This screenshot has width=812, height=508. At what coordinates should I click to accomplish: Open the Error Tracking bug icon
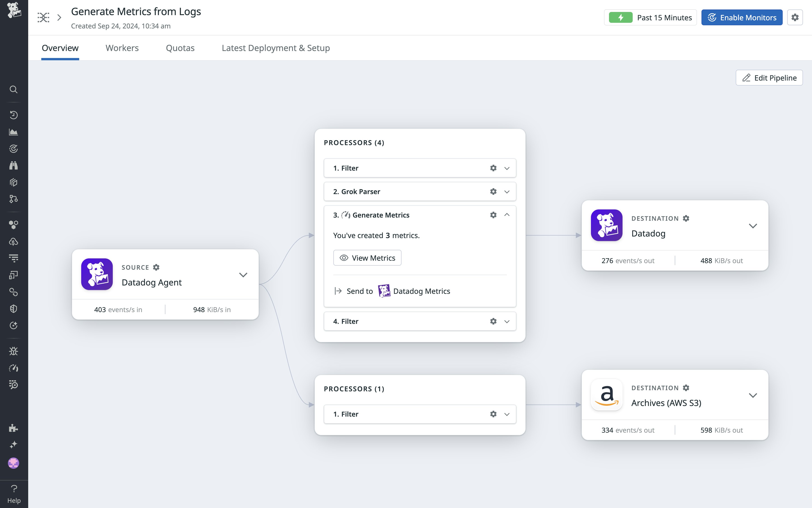tap(14, 351)
